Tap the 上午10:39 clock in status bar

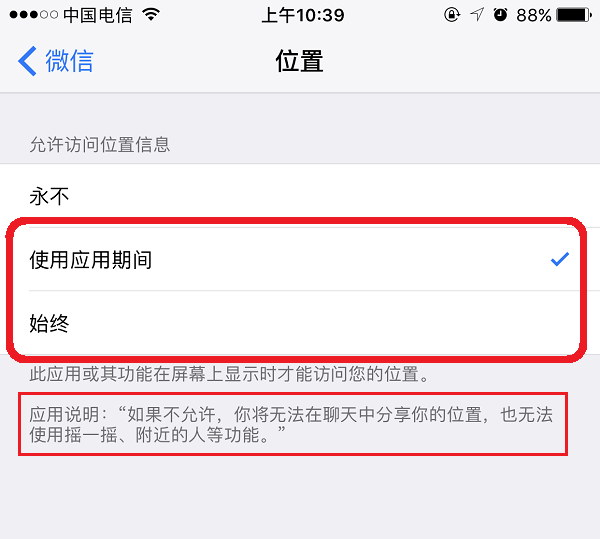coord(303,15)
